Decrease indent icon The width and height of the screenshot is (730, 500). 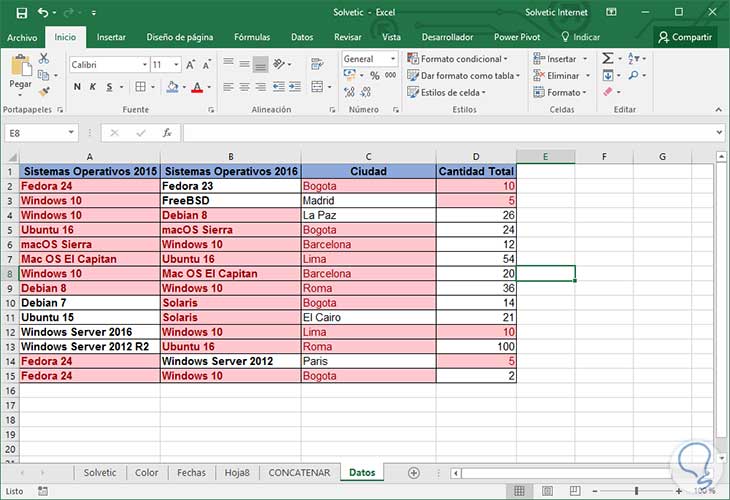point(278,87)
